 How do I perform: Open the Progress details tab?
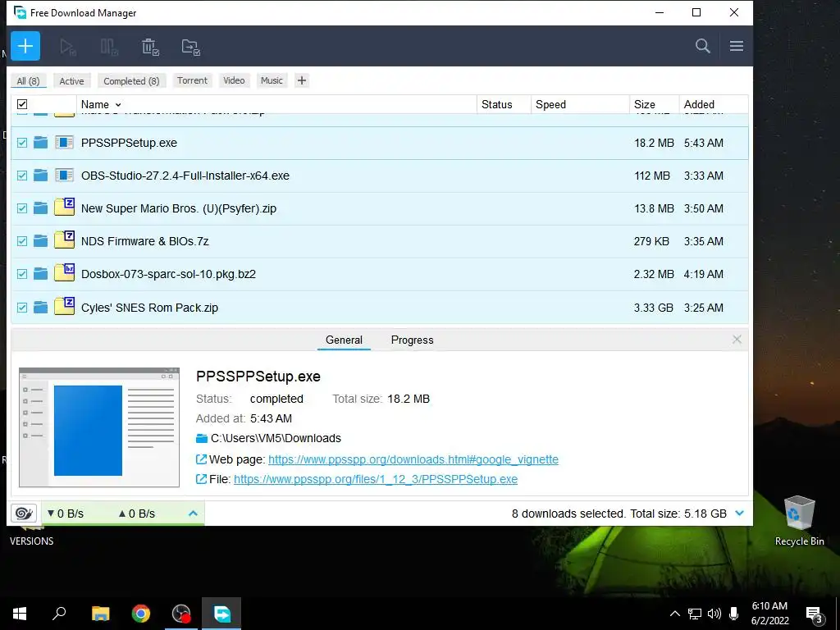(x=412, y=340)
